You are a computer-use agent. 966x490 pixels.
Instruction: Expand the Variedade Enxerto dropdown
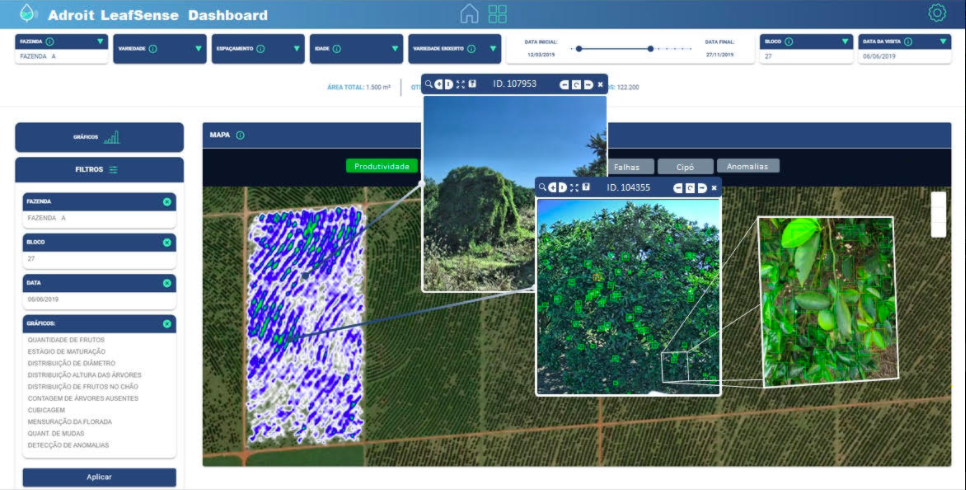click(493, 49)
